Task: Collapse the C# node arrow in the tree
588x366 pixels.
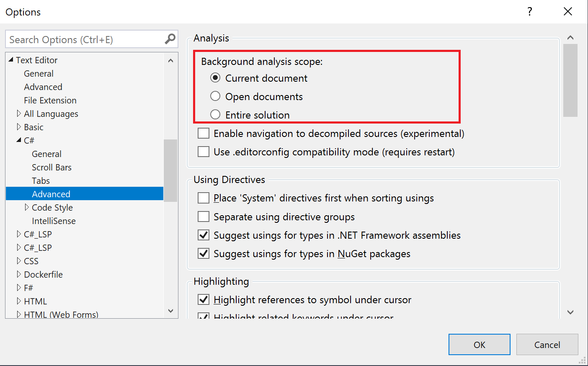Action: (x=19, y=140)
